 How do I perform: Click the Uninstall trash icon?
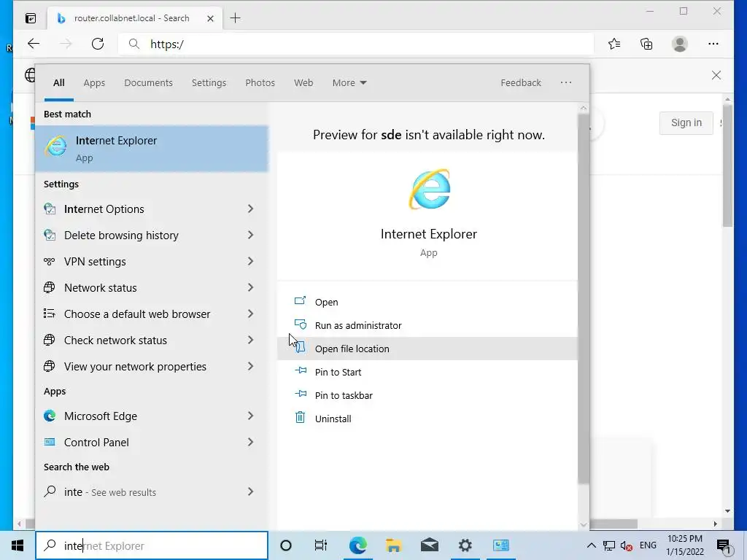tap(300, 418)
